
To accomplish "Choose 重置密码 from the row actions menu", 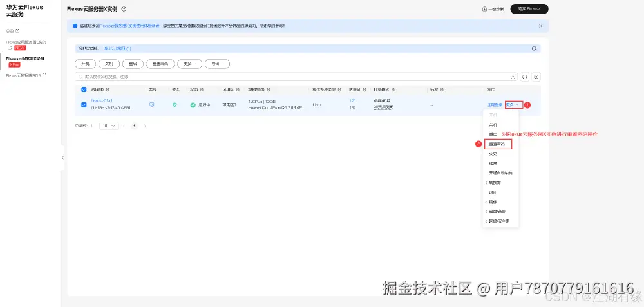I will click(498, 144).
